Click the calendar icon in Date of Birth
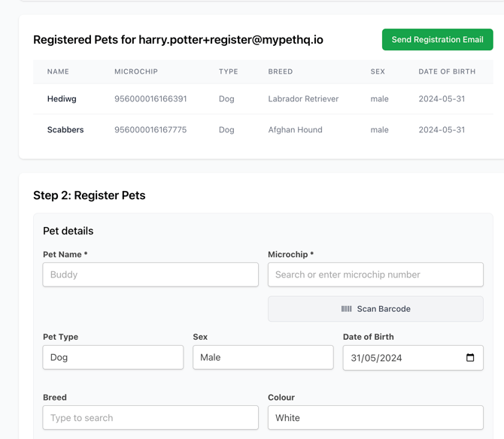Viewport: 504px width, 439px height. (470, 358)
